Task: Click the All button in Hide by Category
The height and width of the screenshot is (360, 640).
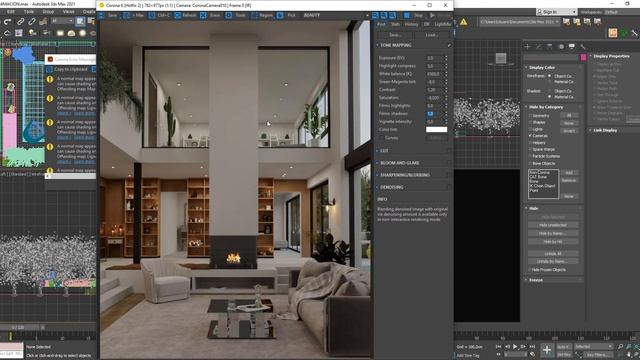Action: click(569, 116)
